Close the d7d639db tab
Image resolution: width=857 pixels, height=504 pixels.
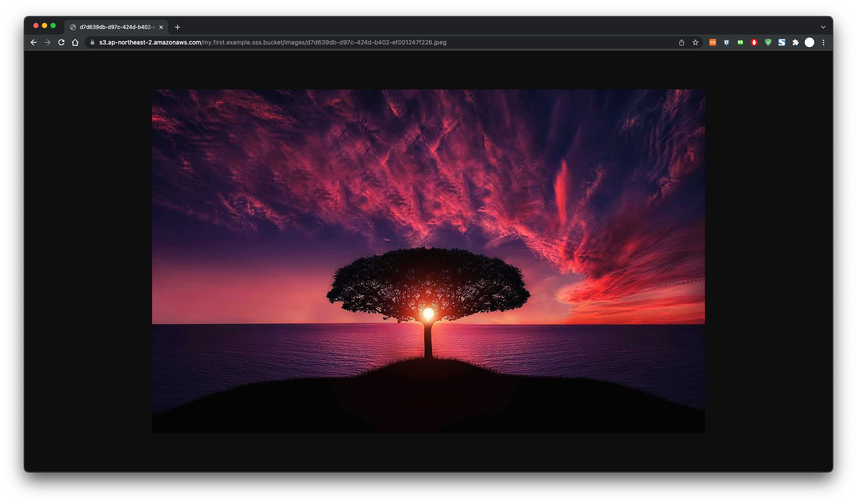(x=161, y=27)
